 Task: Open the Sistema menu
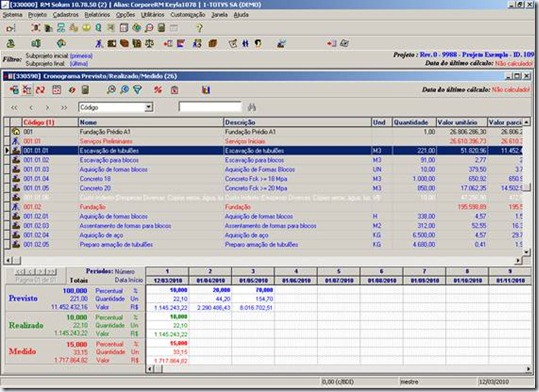click(12, 15)
